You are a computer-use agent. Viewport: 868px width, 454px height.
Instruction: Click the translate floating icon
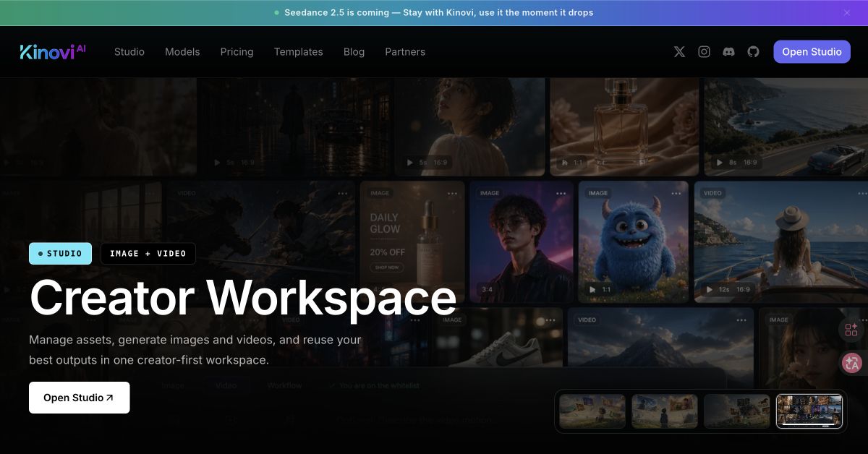click(852, 363)
